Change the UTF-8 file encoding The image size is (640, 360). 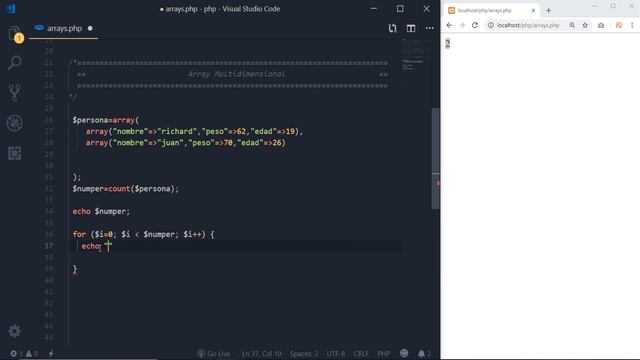336,353
